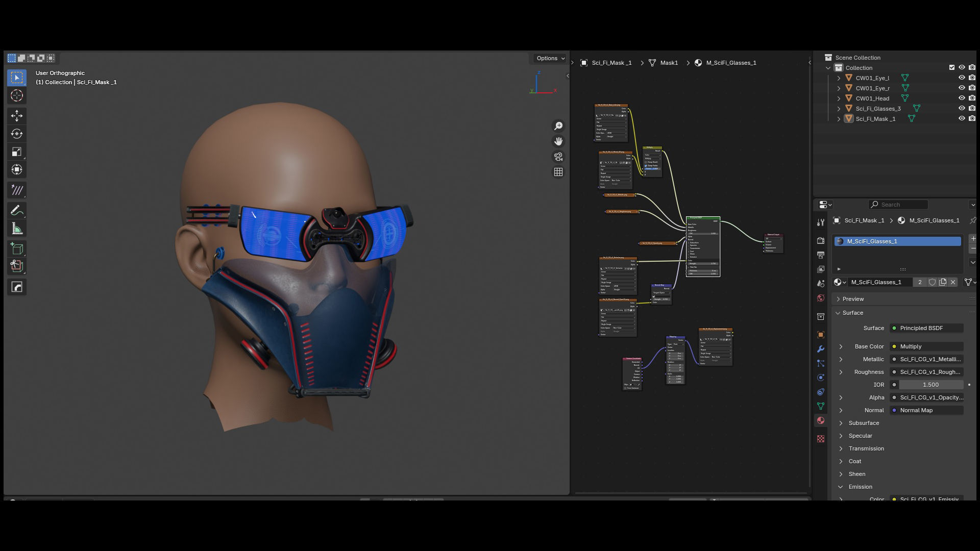Screen dimensions: 980x551
Task: Expand the CW01_Eye_l outliner item
Action: 839,78
